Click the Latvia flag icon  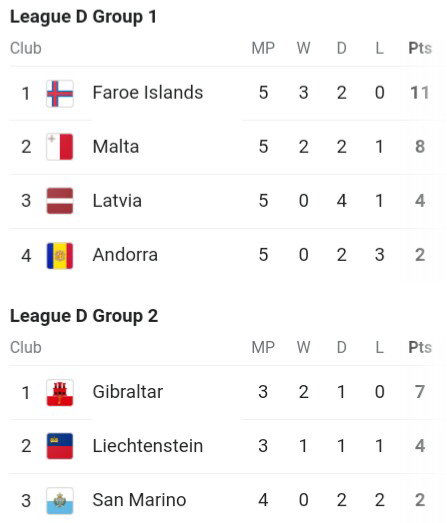point(60,201)
